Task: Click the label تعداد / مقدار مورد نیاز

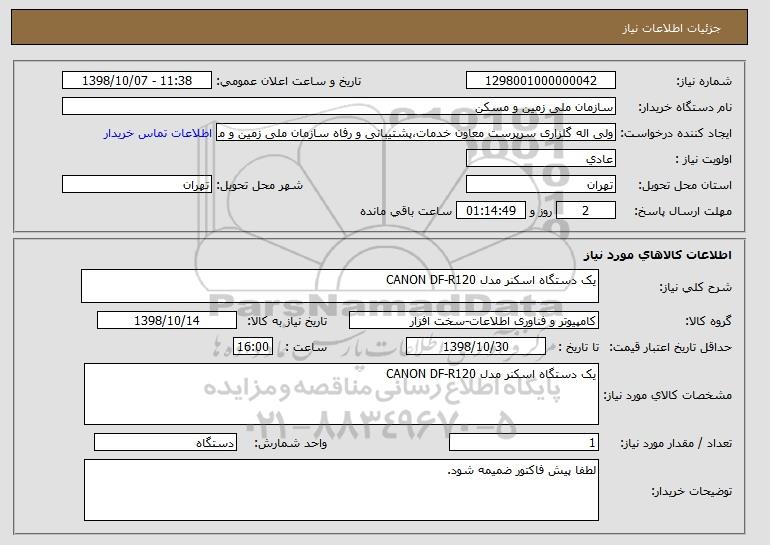Action: pos(676,443)
